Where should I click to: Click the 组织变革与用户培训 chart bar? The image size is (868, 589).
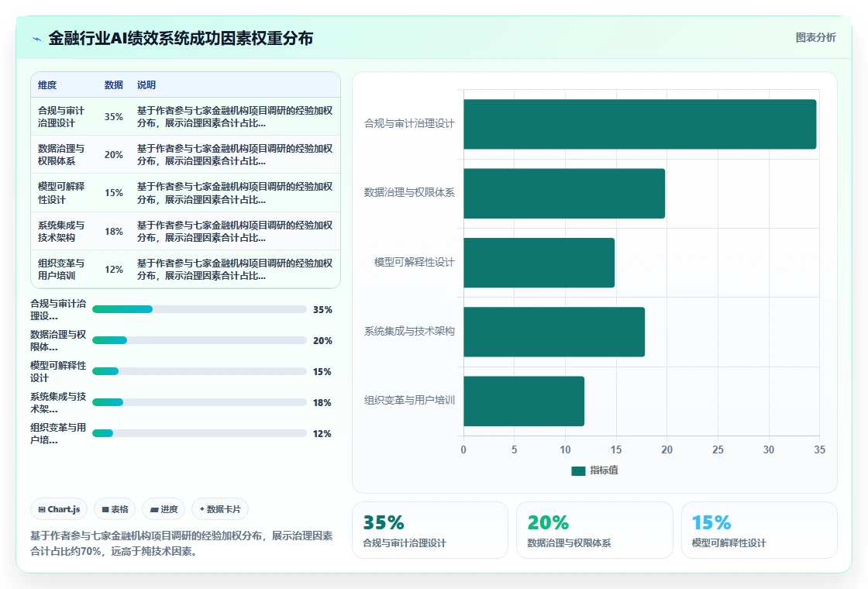coord(524,401)
